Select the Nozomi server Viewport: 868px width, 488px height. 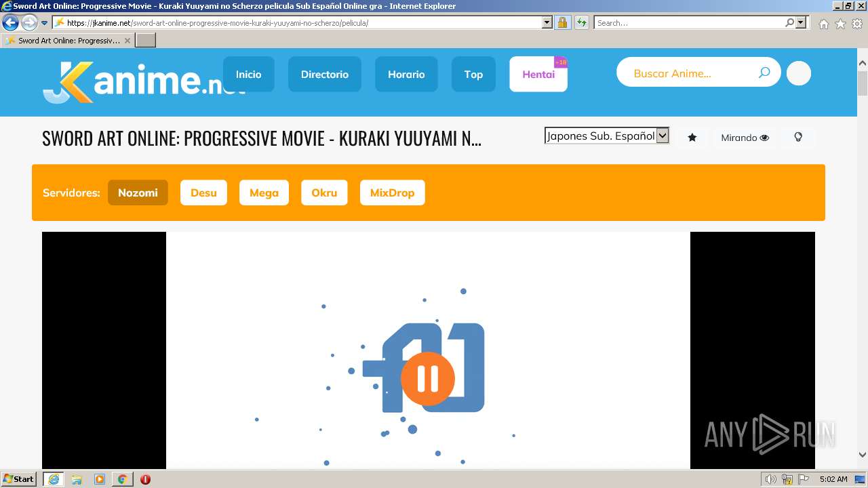point(138,192)
